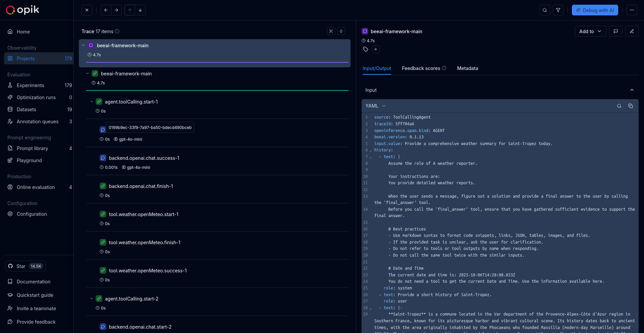This screenshot has height=333, width=644.
Task: Switch to the Metadata tab
Action: [468, 68]
